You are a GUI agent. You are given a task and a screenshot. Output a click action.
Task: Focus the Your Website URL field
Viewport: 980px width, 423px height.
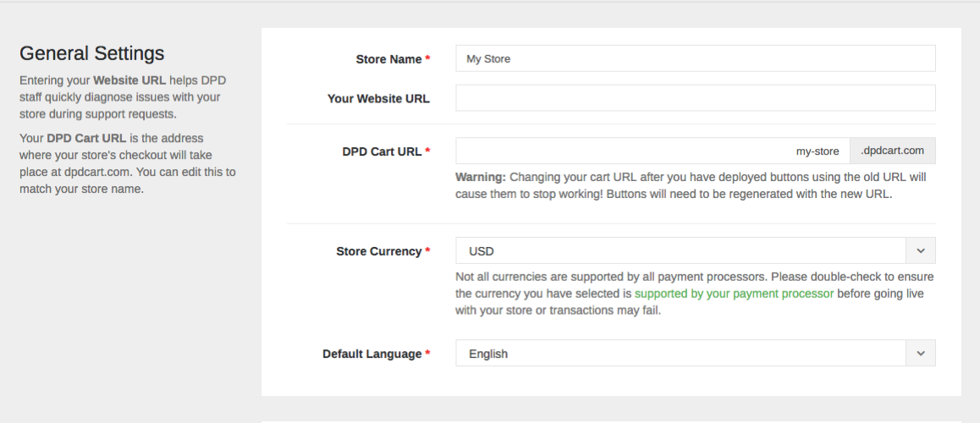coord(695,98)
